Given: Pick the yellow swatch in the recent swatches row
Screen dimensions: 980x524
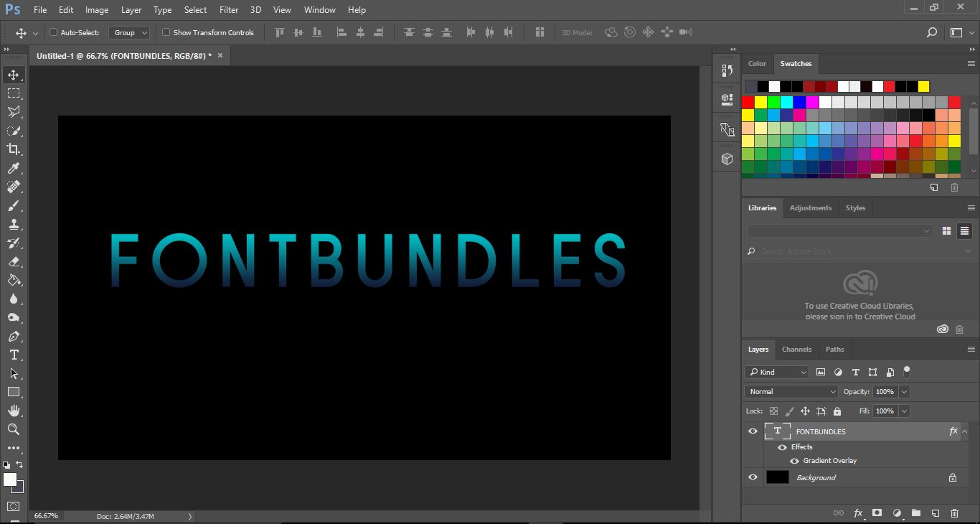Looking at the screenshot, I should click(x=923, y=87).
